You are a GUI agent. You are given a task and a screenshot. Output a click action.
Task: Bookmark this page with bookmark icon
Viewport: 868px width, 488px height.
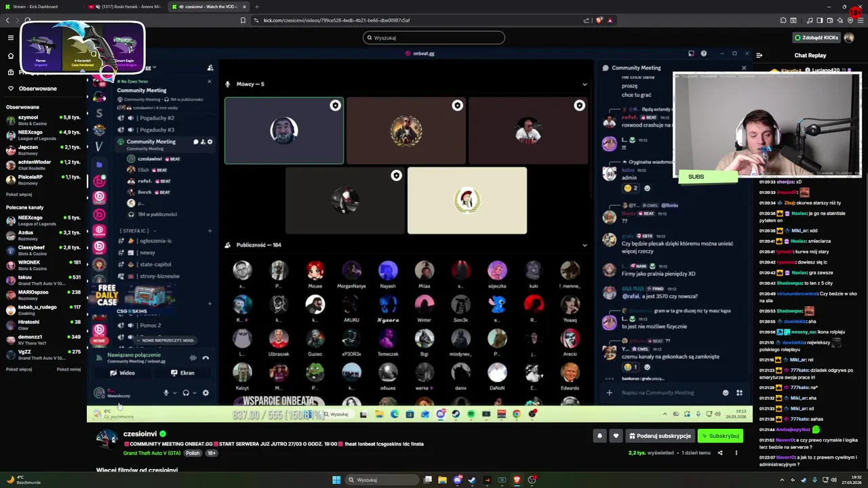click(243, 20)
